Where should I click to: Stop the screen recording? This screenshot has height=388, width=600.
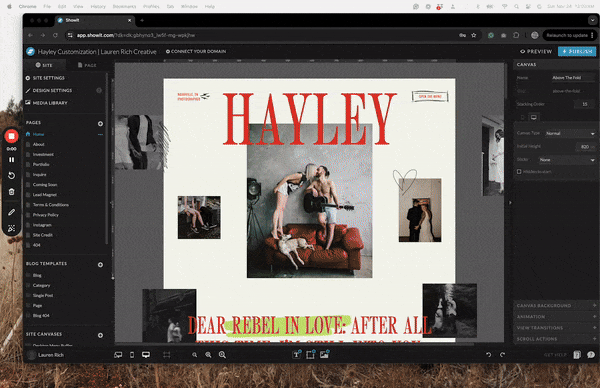tap(11, 136)
